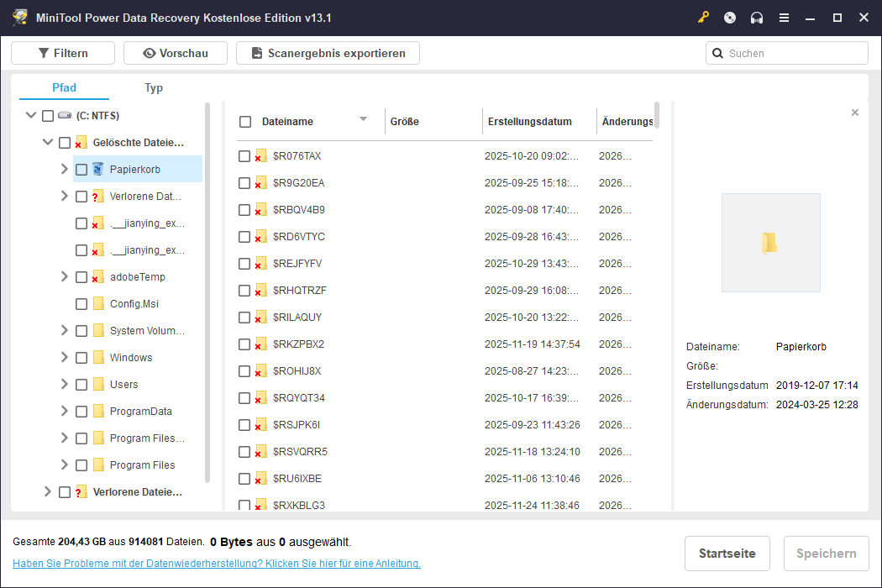Click the Größe column header
882x588 pixels.
[433, 122]
